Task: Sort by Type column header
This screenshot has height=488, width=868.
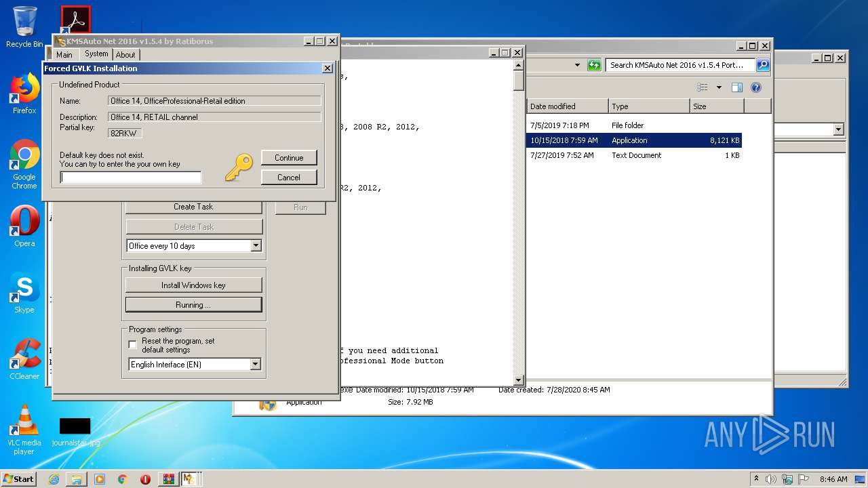Action: (649, 106)
